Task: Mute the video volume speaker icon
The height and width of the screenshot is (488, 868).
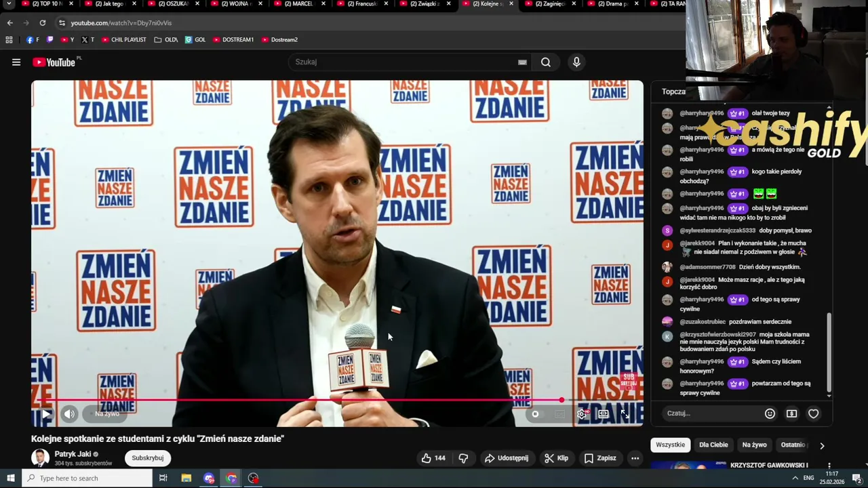Action: (x=70, y=413)
